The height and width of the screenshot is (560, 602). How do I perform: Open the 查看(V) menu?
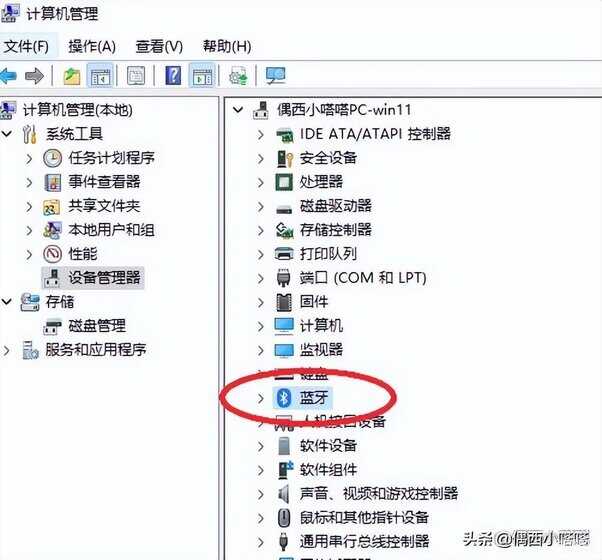(159, 46)
